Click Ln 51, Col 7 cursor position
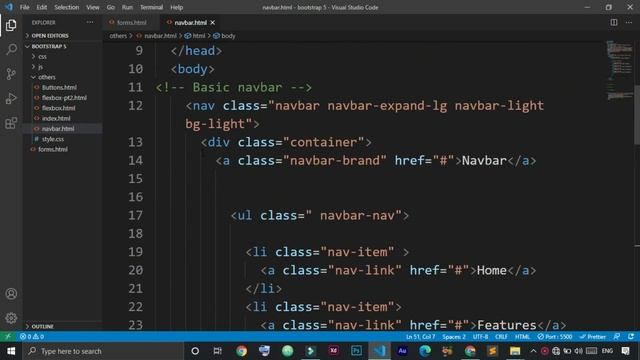 click(x=420, y=337)
